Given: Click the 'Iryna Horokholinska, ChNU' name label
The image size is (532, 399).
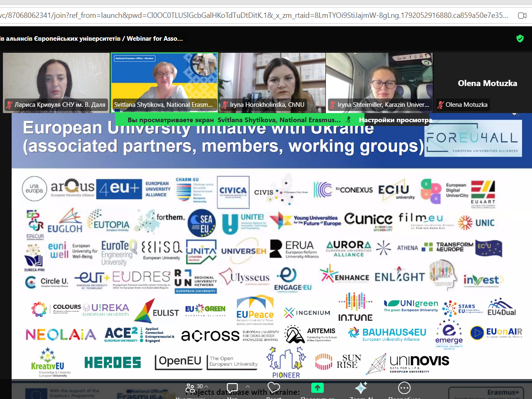Looking at the screenshot, I should pos(267,105).
